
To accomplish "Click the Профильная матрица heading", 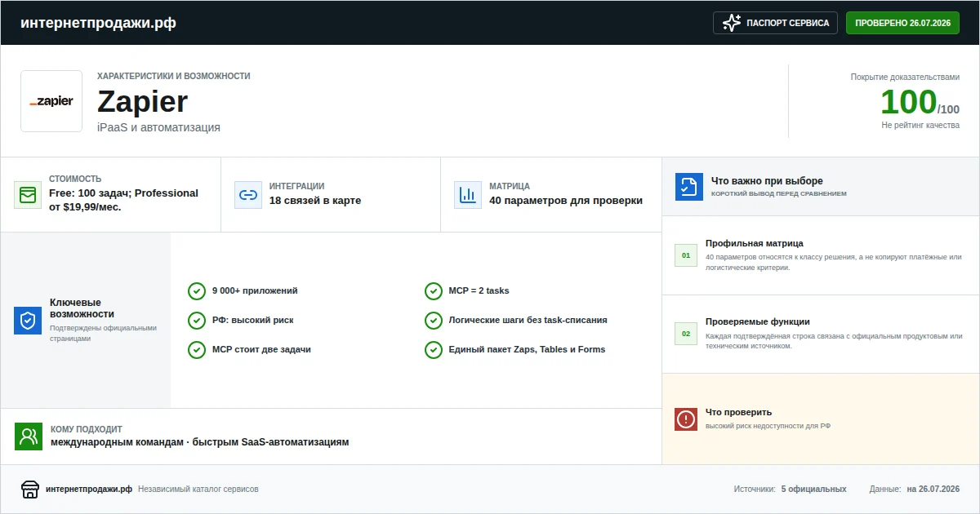I will [755, 243].
